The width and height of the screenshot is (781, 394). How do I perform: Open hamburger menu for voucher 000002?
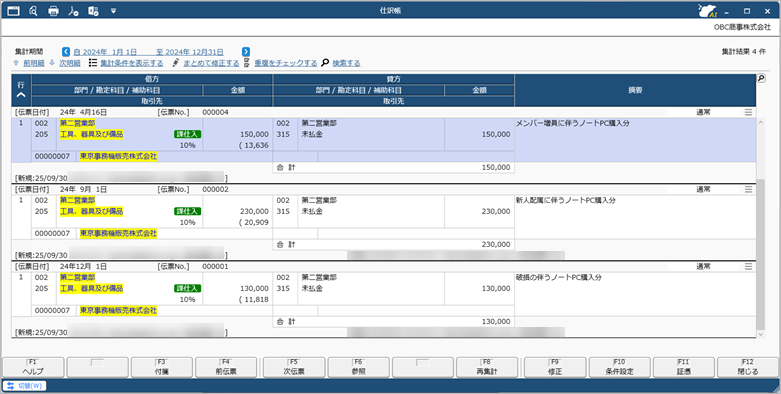[x=748, y=190]
